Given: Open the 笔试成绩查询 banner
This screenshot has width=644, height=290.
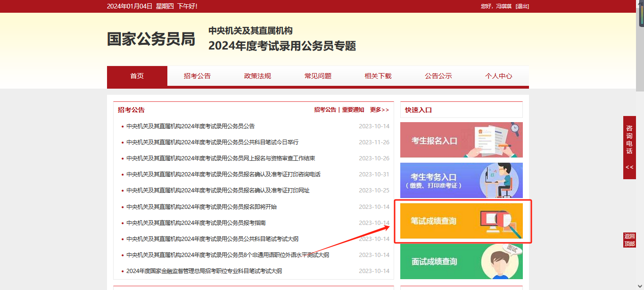Looking at the screenshot, I should point(462,221).
